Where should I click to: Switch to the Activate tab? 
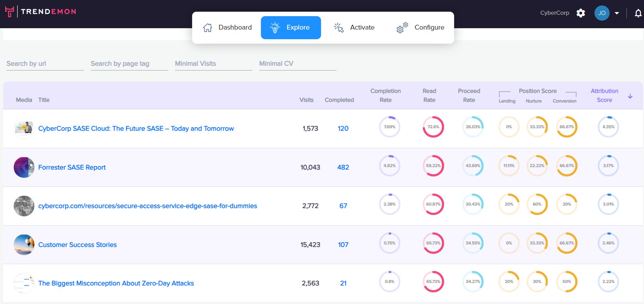tap(354, 28)
